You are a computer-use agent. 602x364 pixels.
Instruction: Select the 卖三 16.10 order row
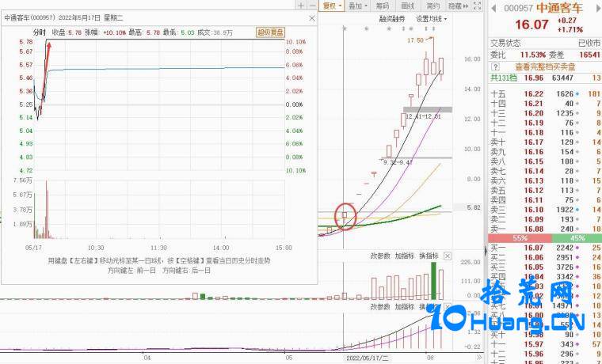pos(545,210)
